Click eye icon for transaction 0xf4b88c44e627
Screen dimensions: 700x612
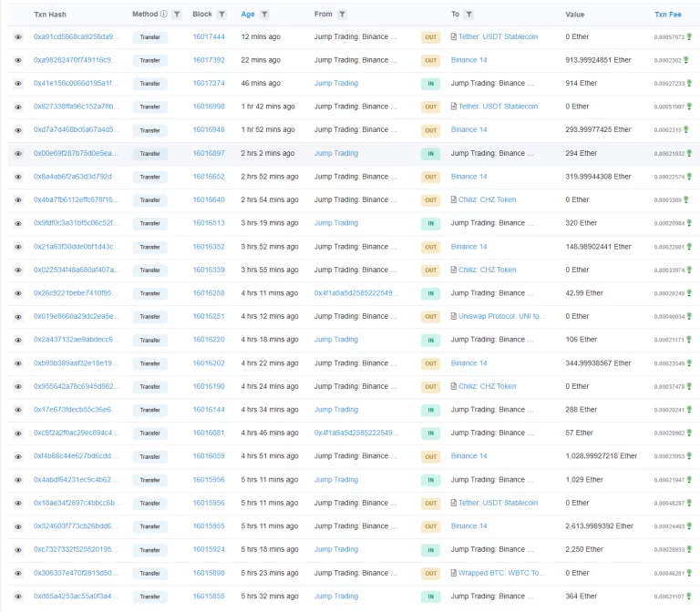pyautogui.click(x=17, y=456)
